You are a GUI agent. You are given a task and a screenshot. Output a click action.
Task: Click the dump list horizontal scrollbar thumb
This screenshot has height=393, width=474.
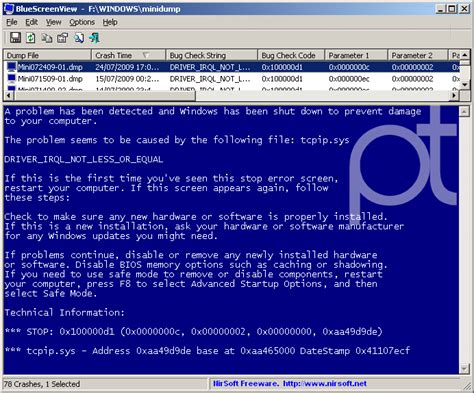coord(106,95)
